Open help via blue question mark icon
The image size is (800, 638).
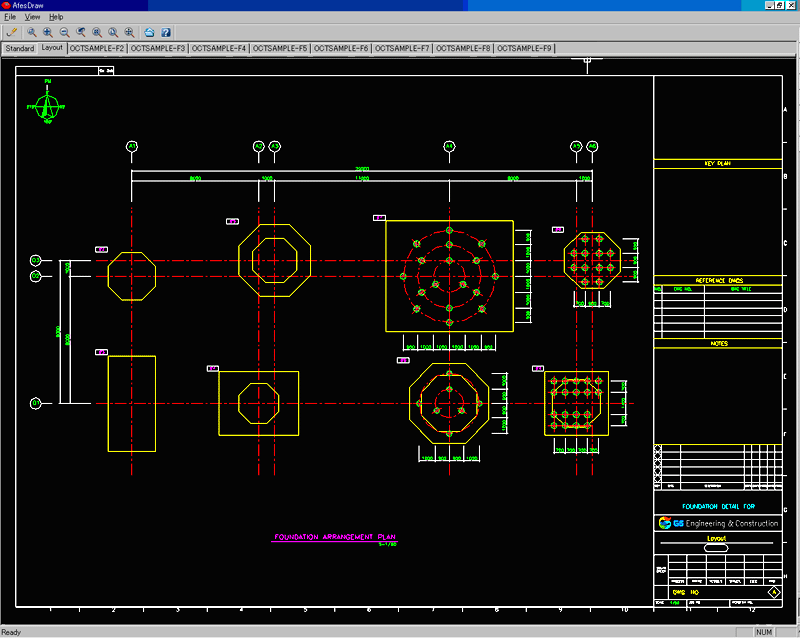point(166,32)
